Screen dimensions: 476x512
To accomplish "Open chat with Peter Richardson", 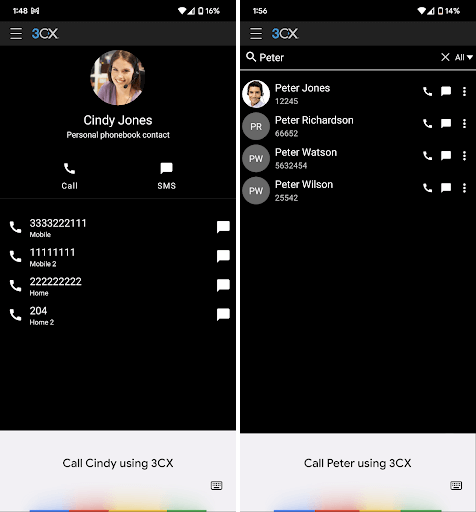I will coord(446,124).
